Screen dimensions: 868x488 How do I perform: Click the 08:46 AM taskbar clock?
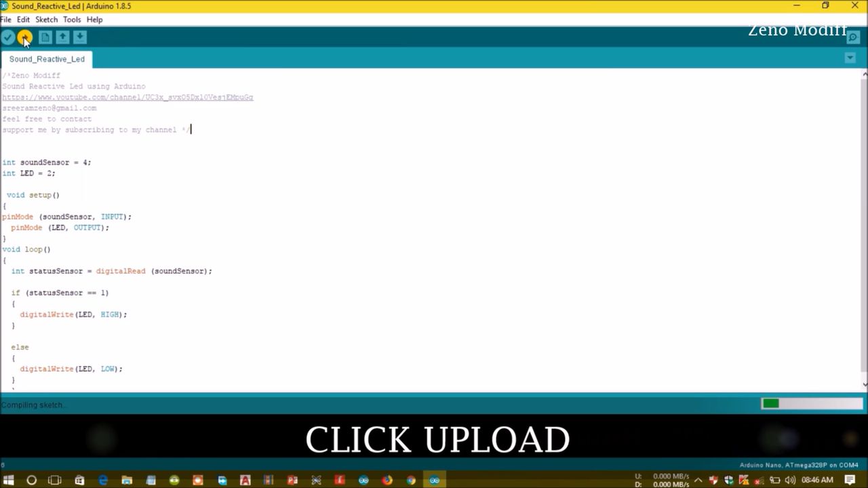point(817,480)
